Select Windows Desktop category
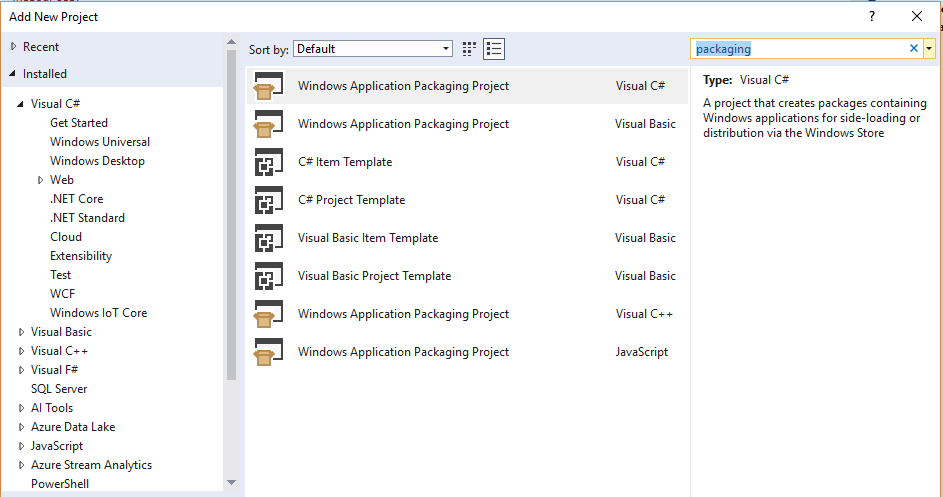 pos(97,161)
